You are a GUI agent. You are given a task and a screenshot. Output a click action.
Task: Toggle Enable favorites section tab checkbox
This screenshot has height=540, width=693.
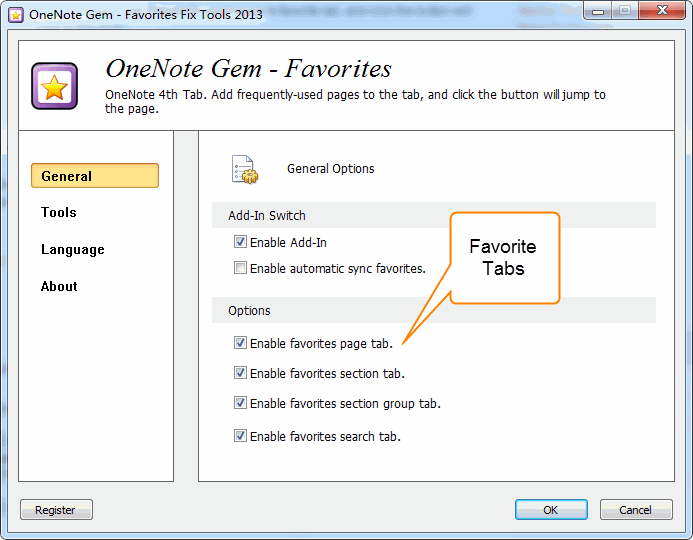point(240,373)
